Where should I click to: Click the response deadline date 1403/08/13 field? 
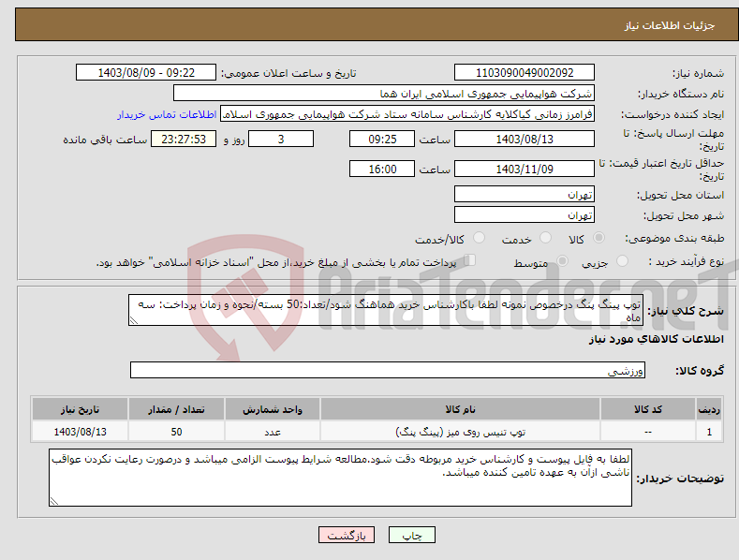(x=525, y=139)
